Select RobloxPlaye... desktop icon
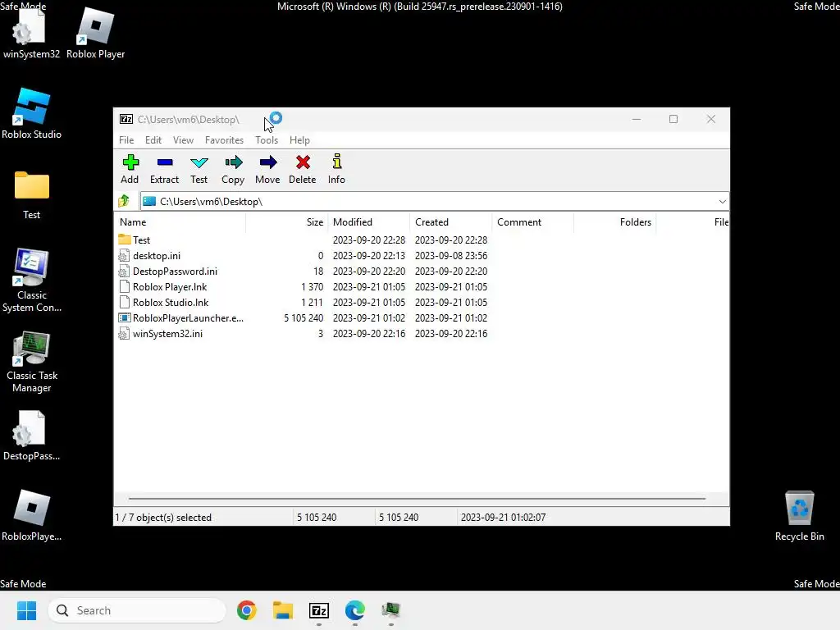 [x=31, y=515]
